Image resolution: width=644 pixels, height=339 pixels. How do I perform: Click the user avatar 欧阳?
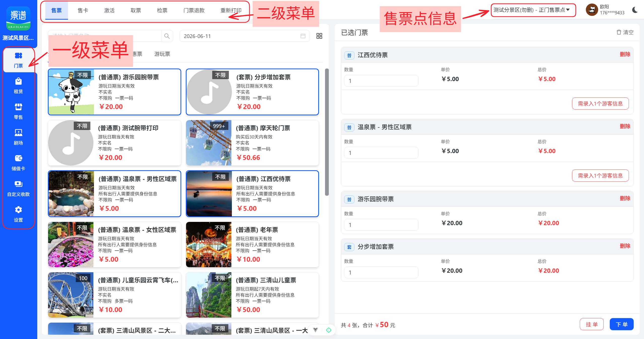592,10
